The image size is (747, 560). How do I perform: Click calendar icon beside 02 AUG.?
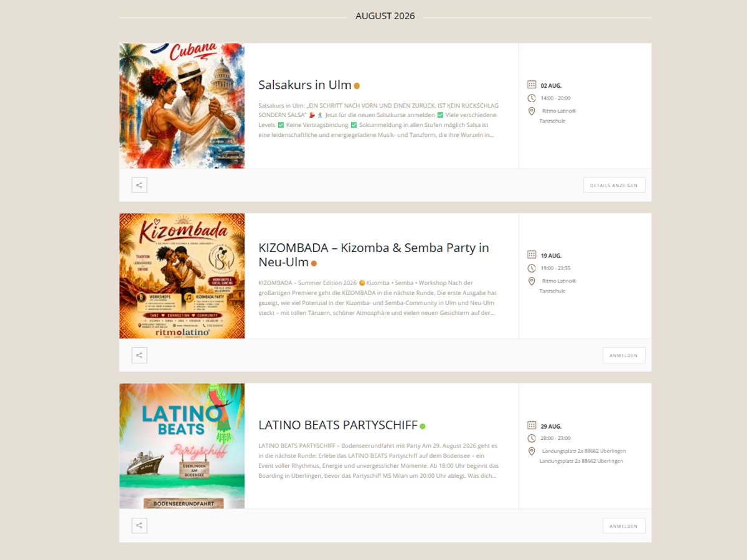point(532,85)
